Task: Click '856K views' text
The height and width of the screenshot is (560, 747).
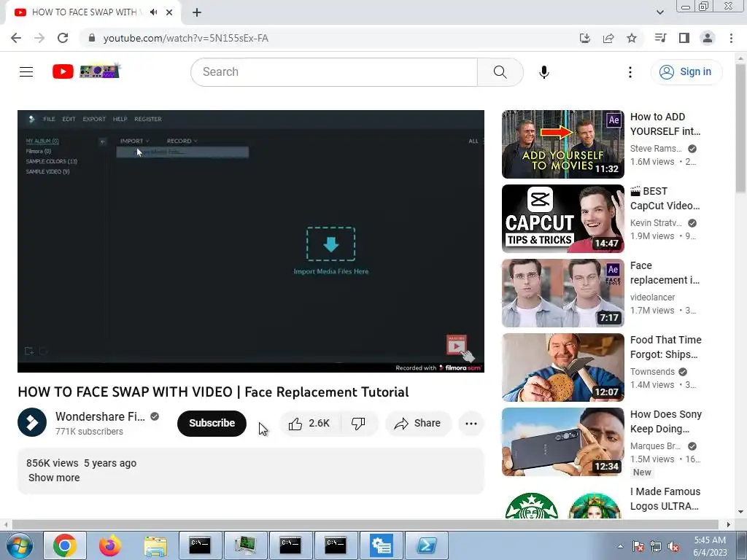Action: click(x=53, y=463)
